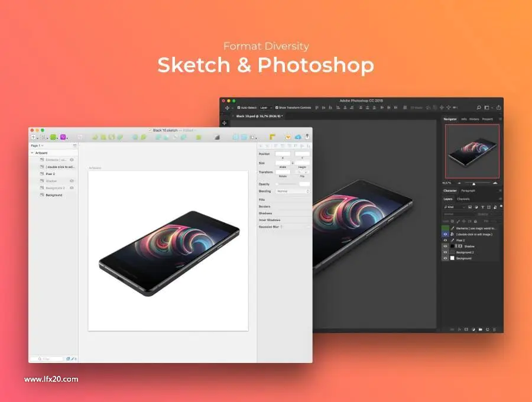Click the shape layer filter icon
This screenshot has width=532, height=402.
(489, 207)
